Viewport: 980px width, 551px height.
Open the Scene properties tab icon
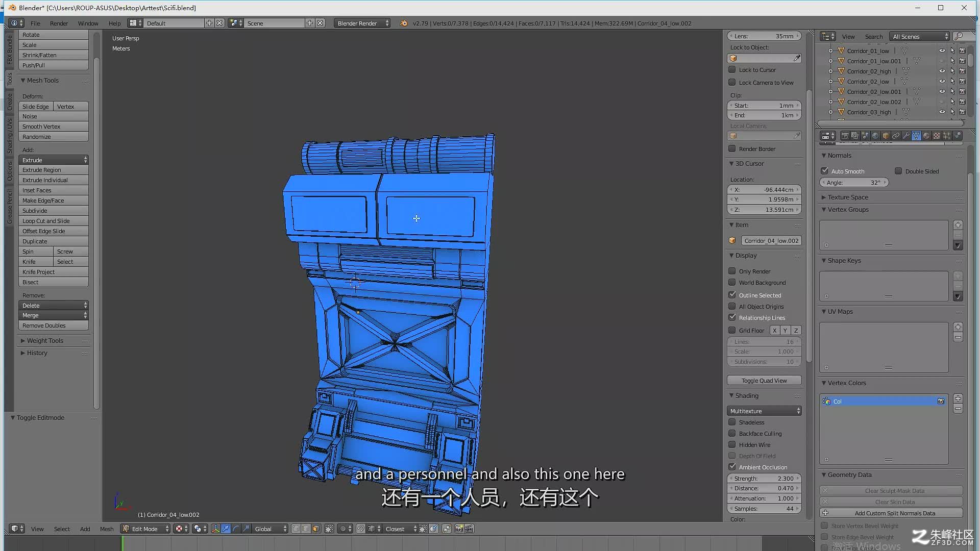click(x=865, y=136)
